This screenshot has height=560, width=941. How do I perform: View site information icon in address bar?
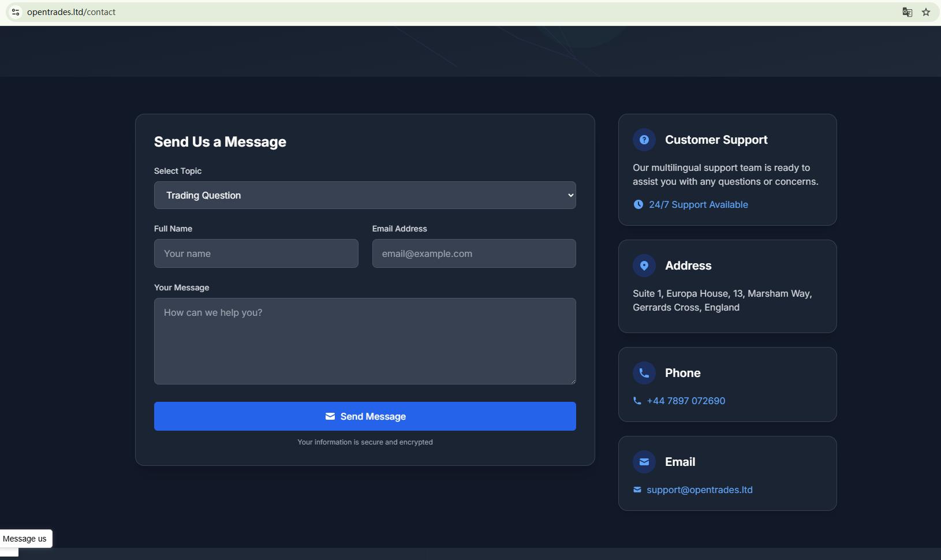click(16, 12)
